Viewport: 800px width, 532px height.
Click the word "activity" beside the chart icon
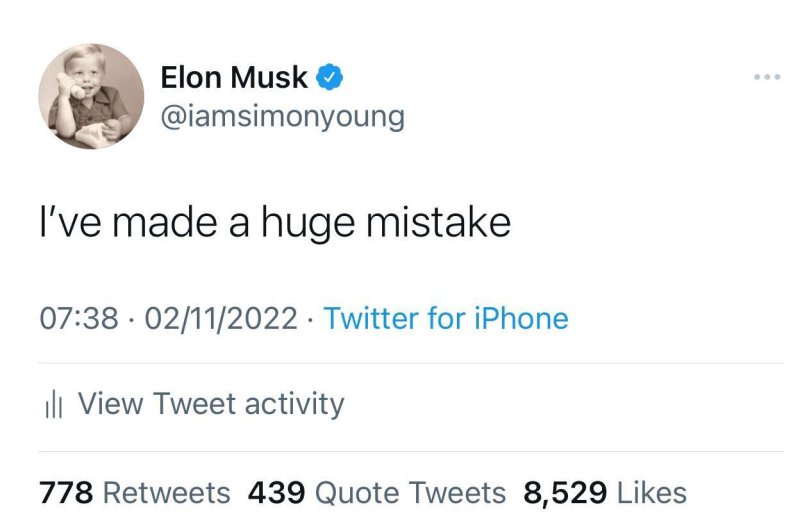[x=294, y=404]
